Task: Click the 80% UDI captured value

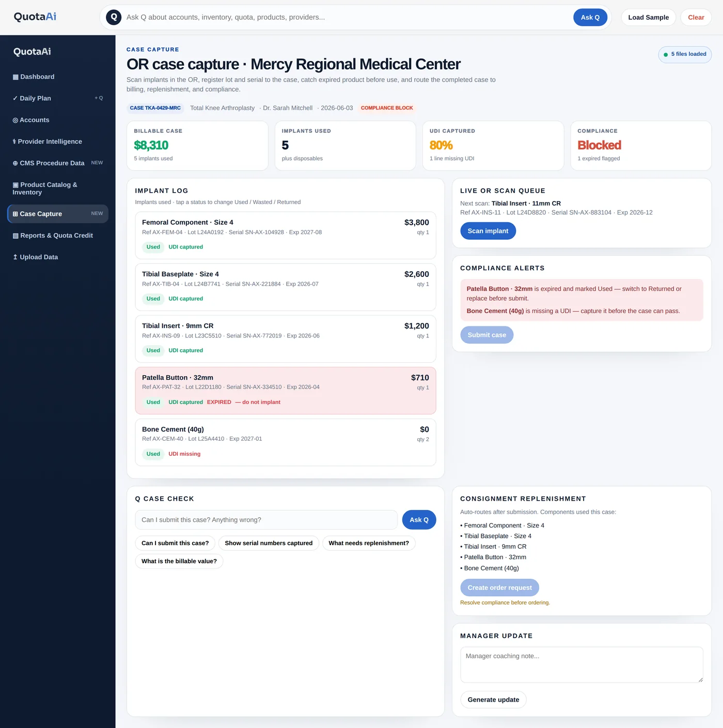Action: [x=441, y=145]
